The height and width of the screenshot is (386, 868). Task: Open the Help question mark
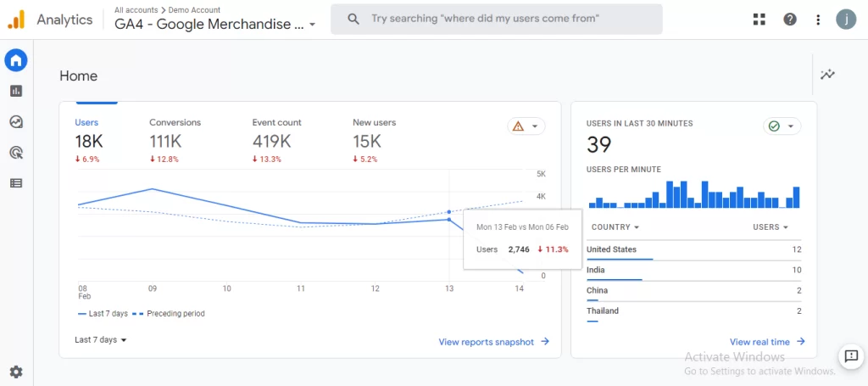coord(790,20)
